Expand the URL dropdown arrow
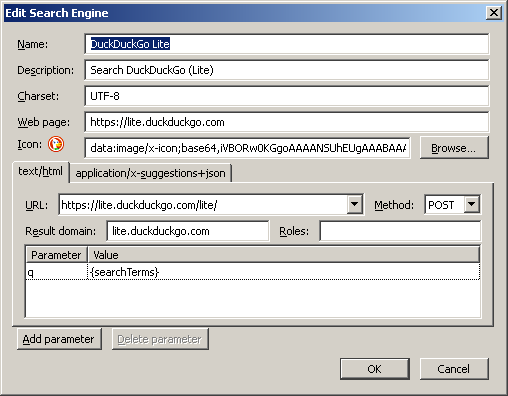Viewport: 508px width, 396px height. click(355, 205)
